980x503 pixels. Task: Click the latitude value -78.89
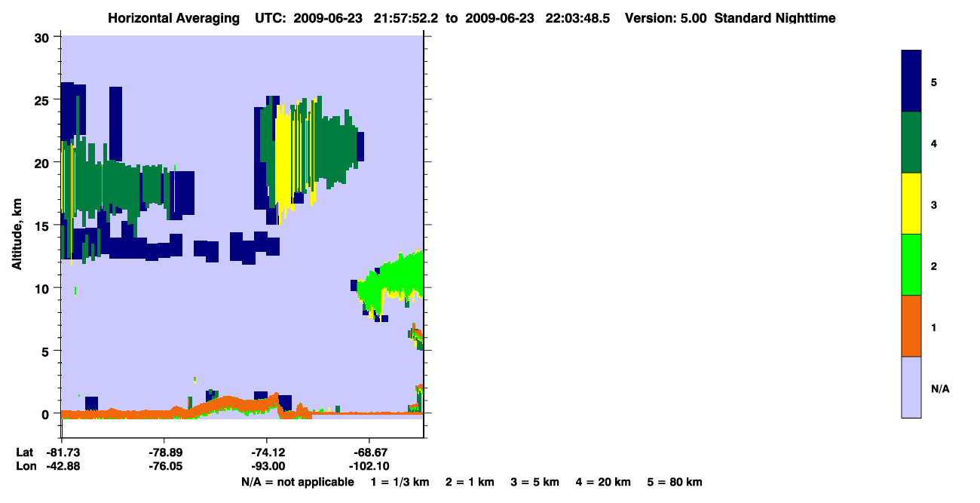(164, 452)
